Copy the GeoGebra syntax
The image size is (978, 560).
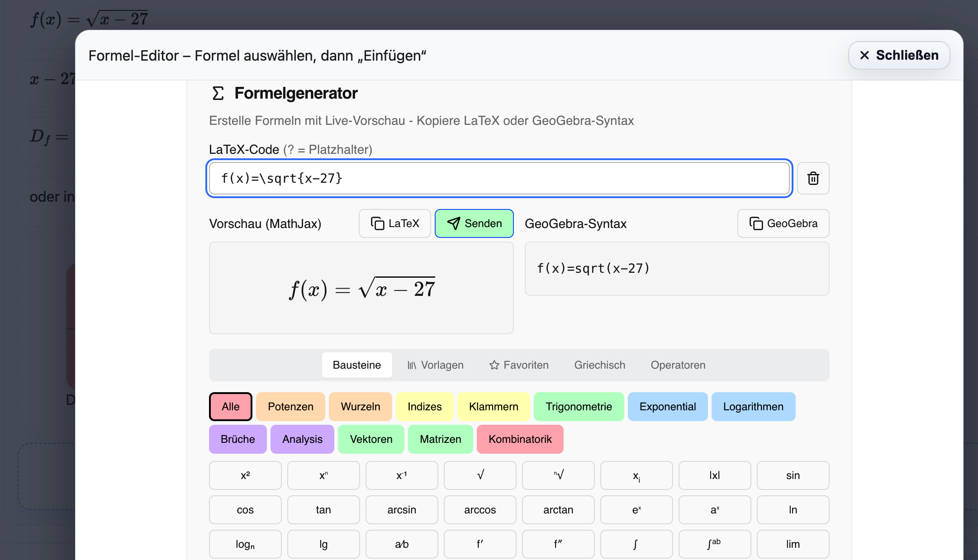(783, 223)
